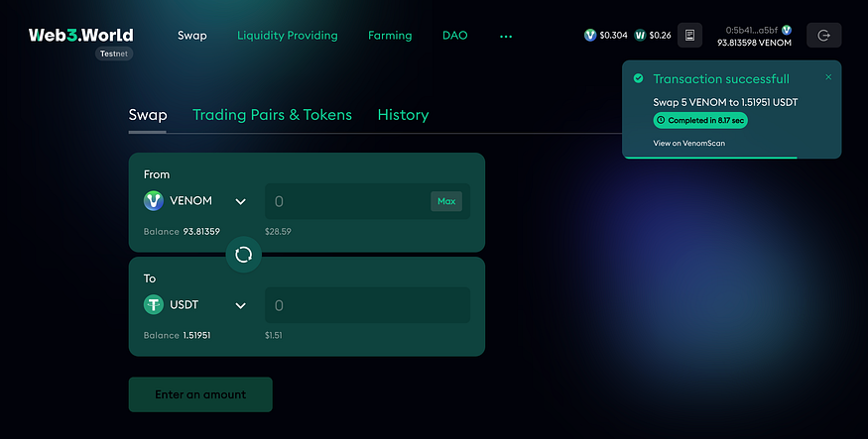Click the wallet address 0:5b41...a5bf
Image resolution: width=868 pixels, height=439 pixels.
coord(751,31)
